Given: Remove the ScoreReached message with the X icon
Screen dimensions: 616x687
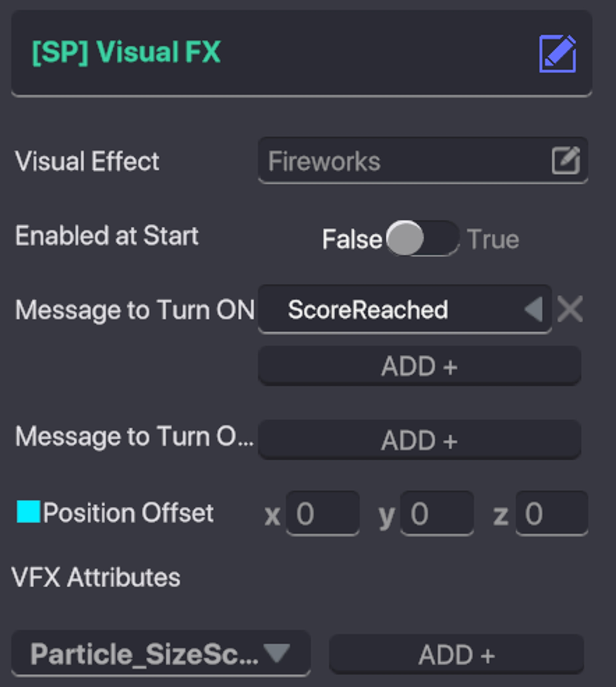Looking at the screenshot, I should (570, 309).
